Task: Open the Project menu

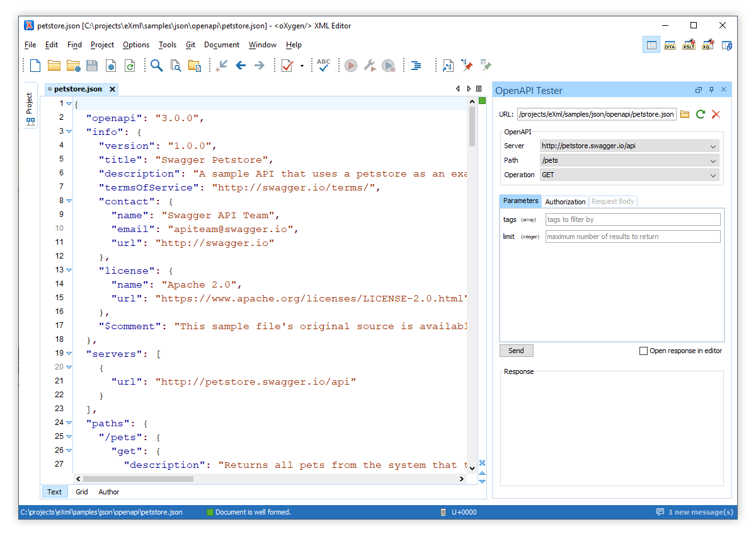Action: (102, 45)
